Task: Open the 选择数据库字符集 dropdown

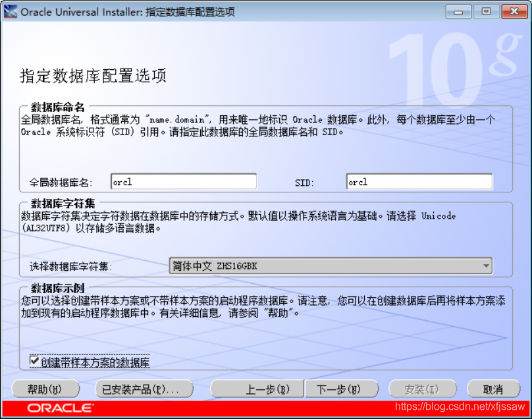Action: (331, 265)
